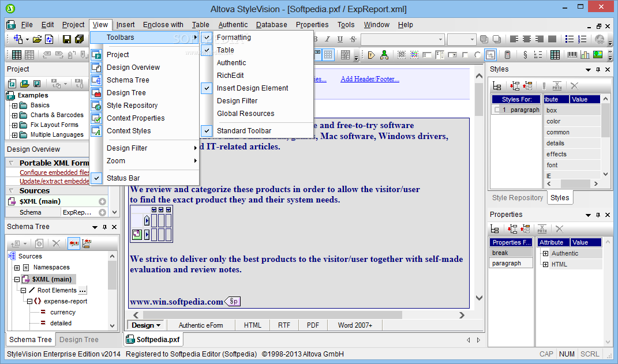Open the Zoom submenu in View menu
Viewport: 618px width, 364px height.
coord(144,161)
